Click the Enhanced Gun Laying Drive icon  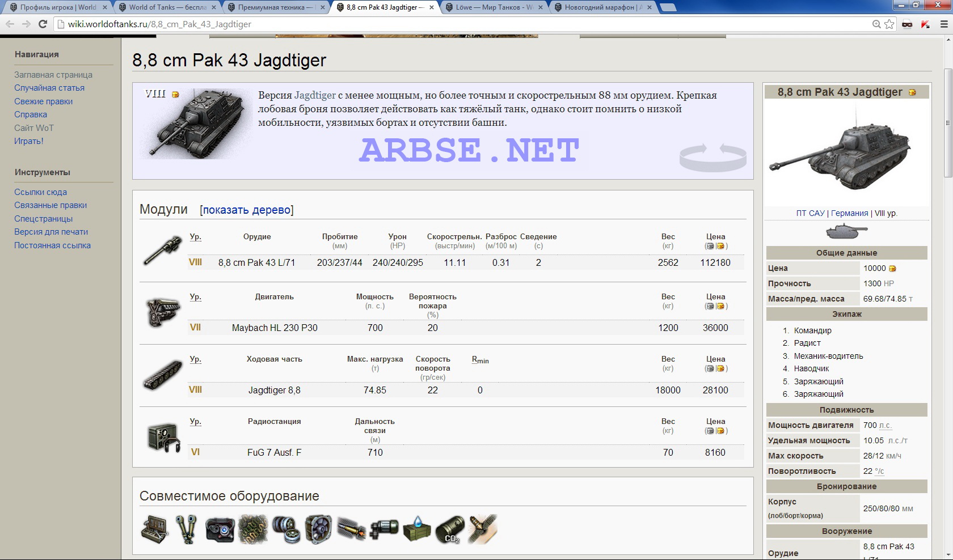tap(385, 529)
